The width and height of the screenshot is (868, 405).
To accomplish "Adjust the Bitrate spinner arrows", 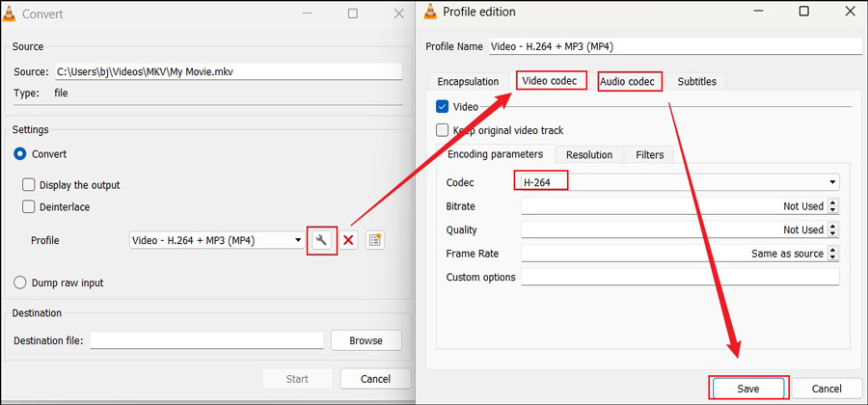I will (x=833, y=206).
